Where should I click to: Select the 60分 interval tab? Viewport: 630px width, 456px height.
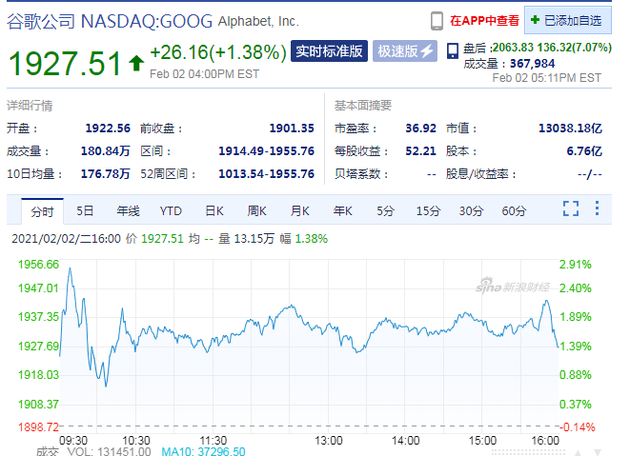click(514, 211)
